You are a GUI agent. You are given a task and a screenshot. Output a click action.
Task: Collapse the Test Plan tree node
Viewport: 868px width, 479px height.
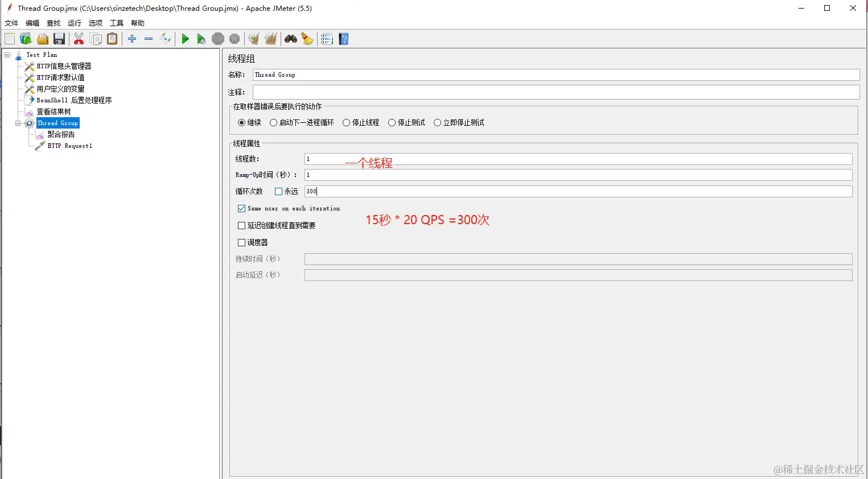pyautogui.click(x=7, y=55)
